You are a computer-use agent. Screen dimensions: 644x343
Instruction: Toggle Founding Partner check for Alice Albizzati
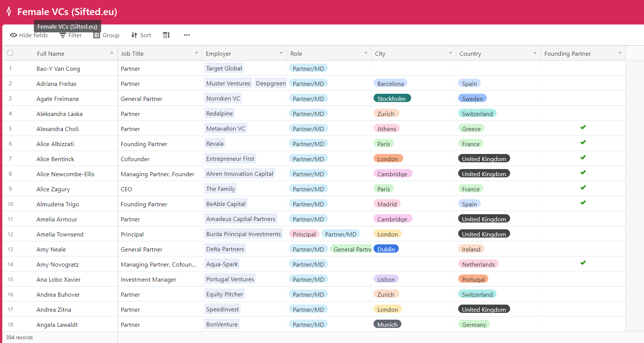583,142
